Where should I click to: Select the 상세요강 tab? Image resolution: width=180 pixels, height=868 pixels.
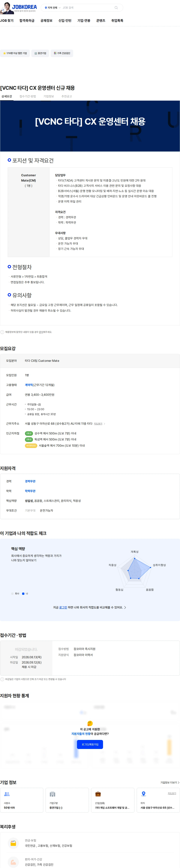click(x=7, y=96)
